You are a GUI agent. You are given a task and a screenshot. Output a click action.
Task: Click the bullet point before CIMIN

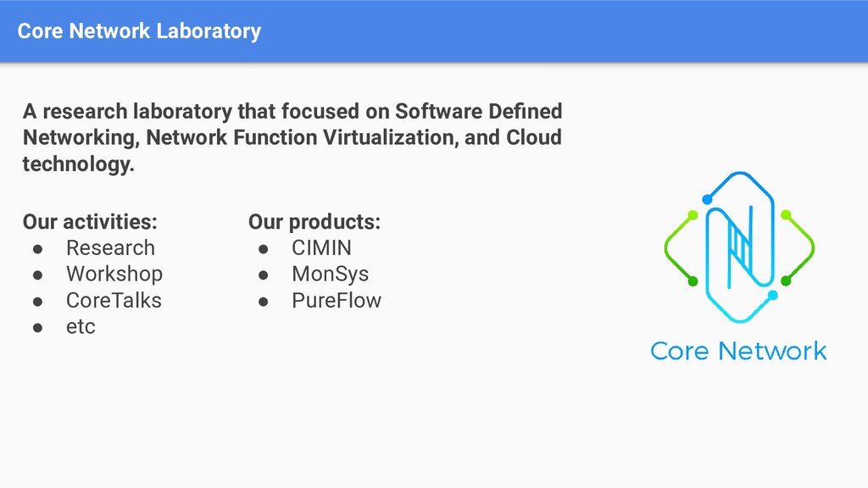coord(264,248)
